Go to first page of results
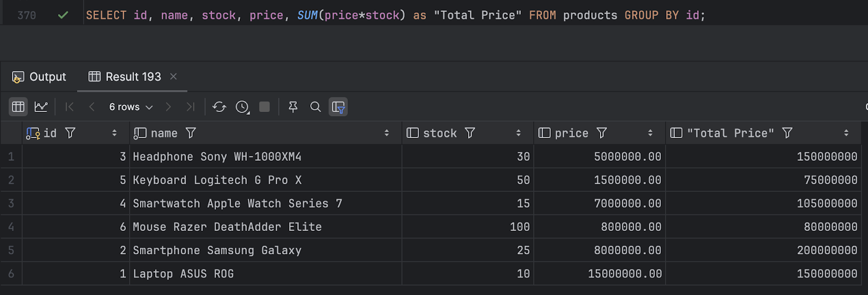This screenshot has width=868, height=295. pyautogui.click(x=69, y=107)
